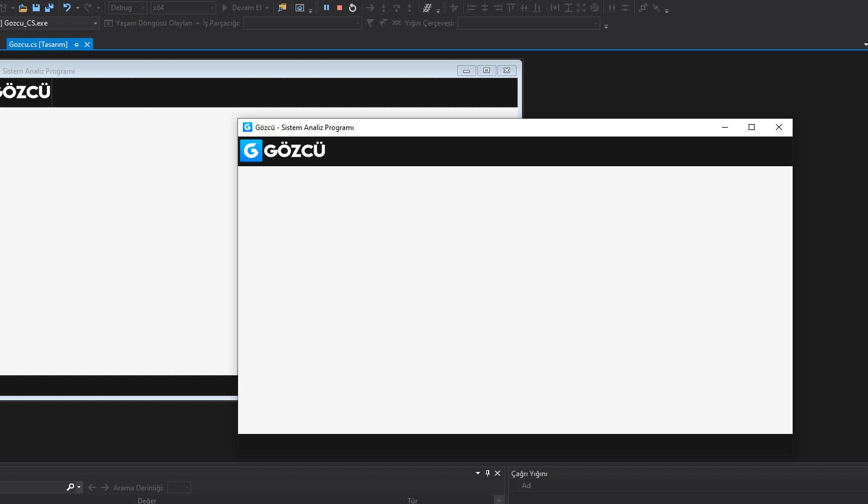Pause the debugging session
868x504 pixels.
coord(327,8)
